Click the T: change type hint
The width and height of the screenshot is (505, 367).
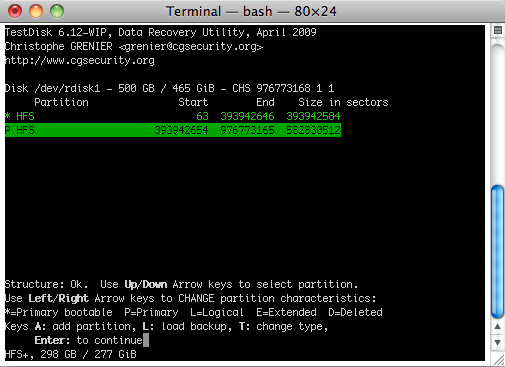pos(284,326)
